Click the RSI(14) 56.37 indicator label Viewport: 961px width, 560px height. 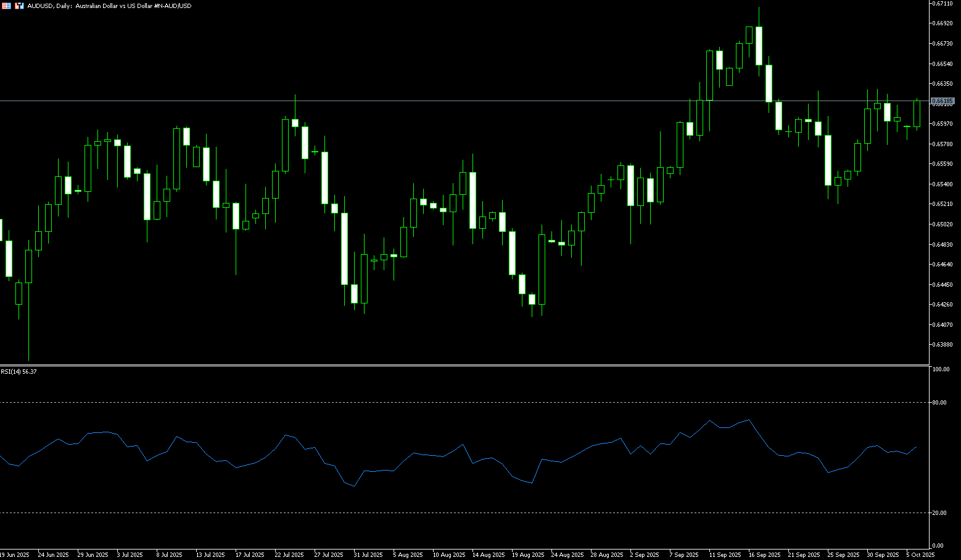pos(19,372)
